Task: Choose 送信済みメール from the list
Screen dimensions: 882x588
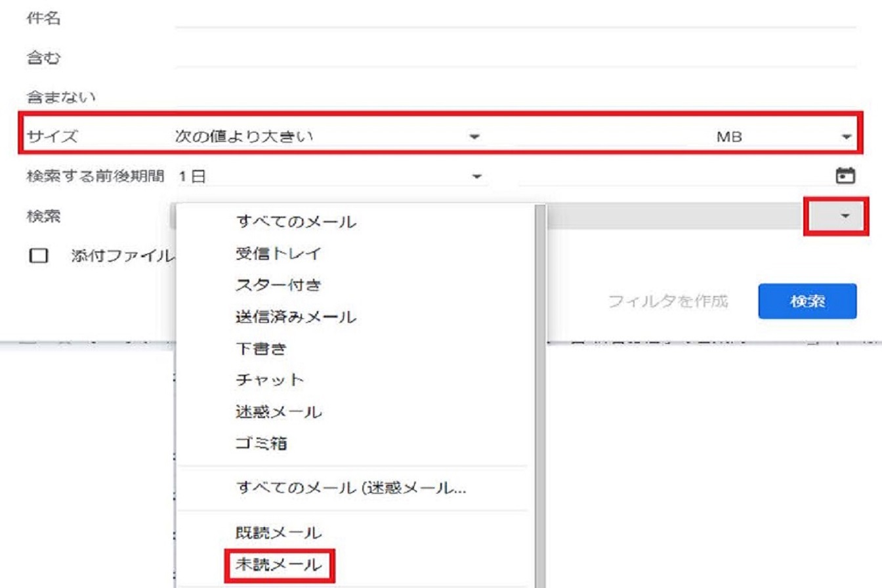Action: (295, 317)
